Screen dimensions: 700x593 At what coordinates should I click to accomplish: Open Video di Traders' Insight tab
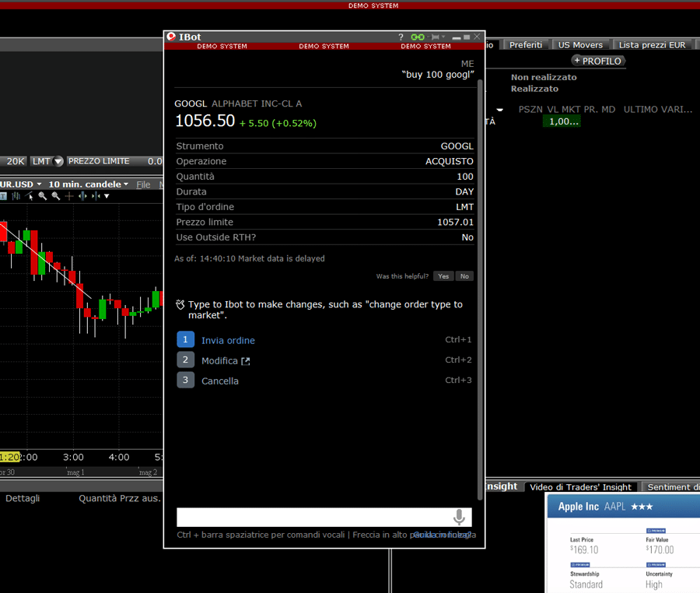pyautogui.click(x=580, y=486)
